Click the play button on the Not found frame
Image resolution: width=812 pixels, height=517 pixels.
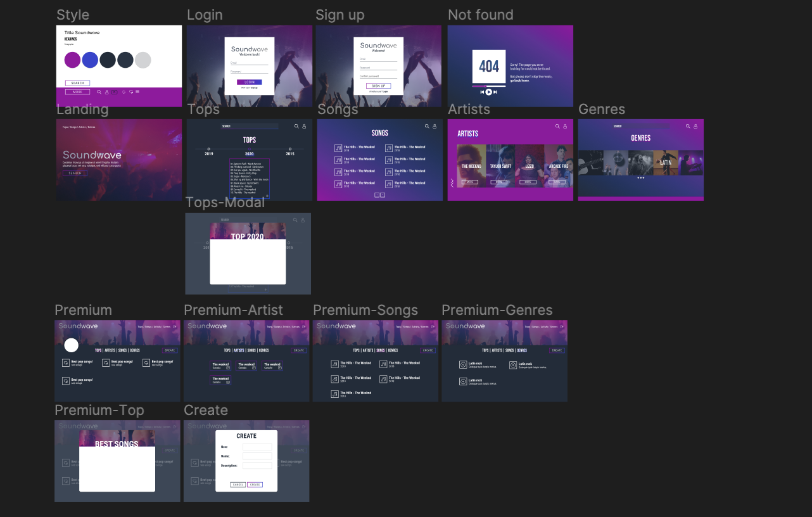[x=488, y=92]
